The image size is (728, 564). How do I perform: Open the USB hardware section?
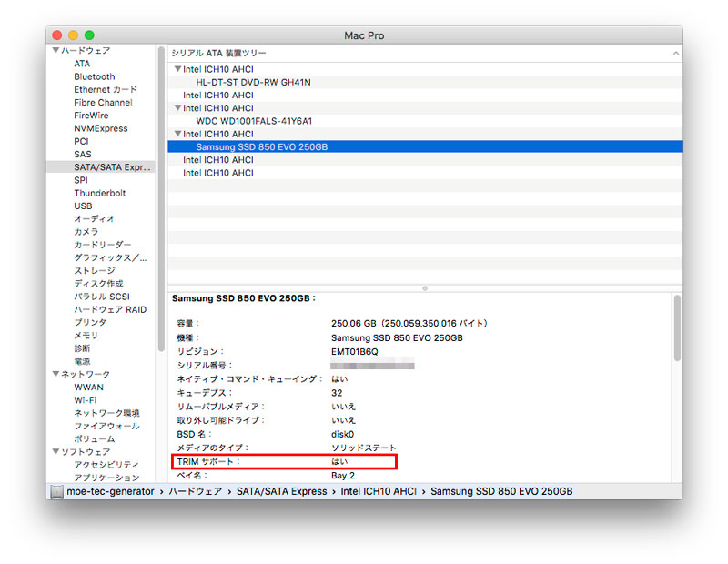point(79,206)
